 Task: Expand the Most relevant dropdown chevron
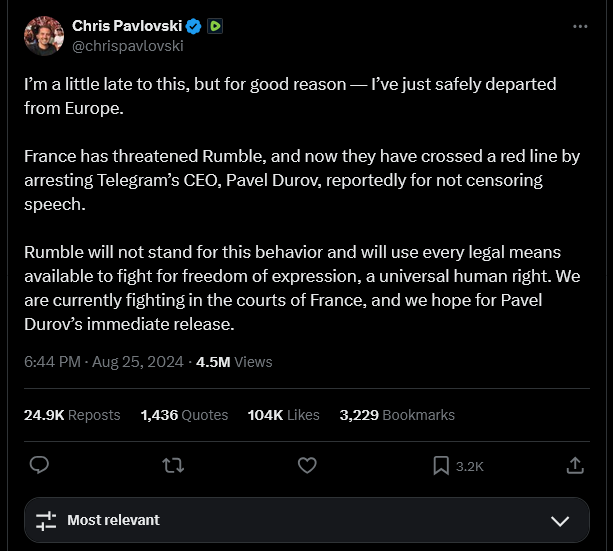(560, 520)
